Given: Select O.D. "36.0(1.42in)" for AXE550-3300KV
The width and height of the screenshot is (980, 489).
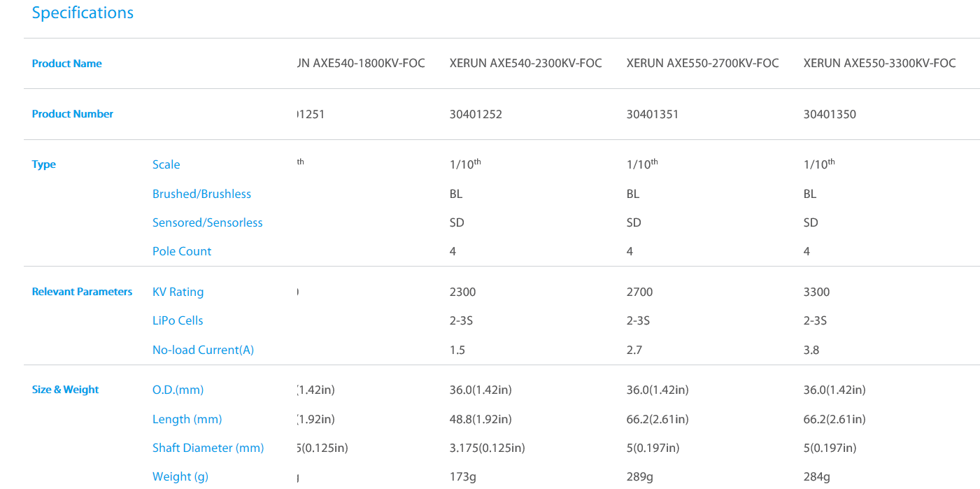Looking at the screenshot, I should 835,390.
